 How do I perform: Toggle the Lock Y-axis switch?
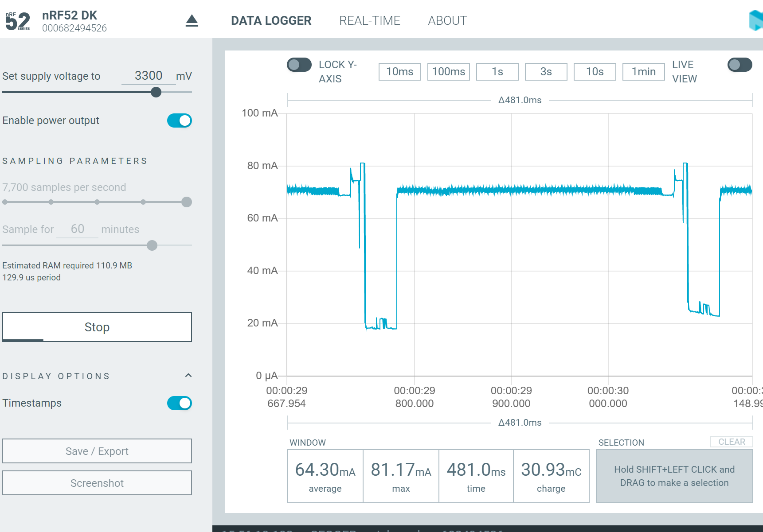point(299,65)
